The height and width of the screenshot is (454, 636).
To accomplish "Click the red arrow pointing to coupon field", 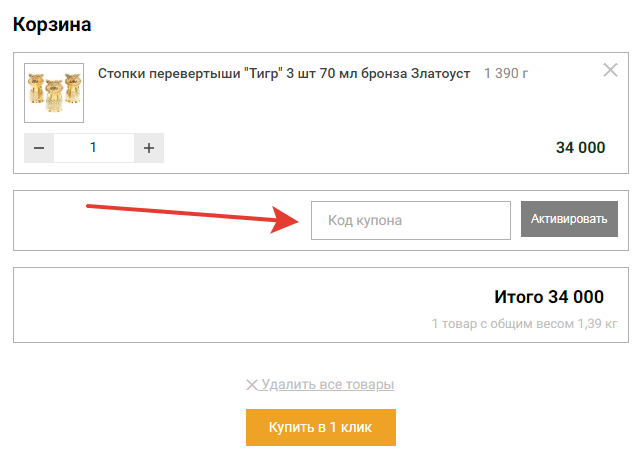I will 190,215.
